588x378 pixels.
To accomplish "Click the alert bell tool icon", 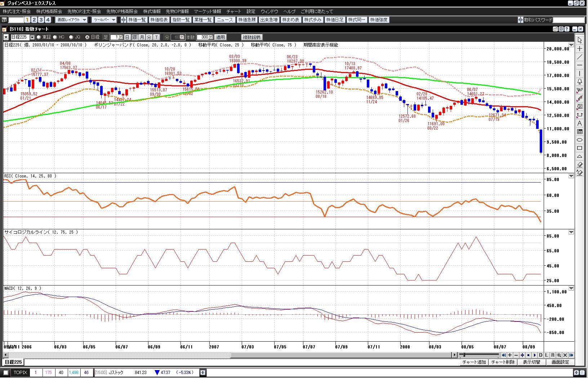I will 580,82.
